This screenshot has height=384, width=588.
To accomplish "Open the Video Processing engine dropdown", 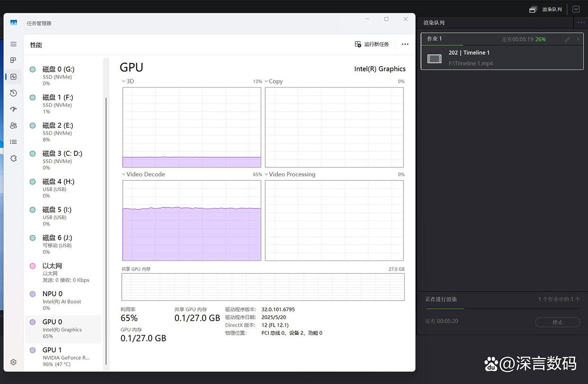I will click(290, 175).
